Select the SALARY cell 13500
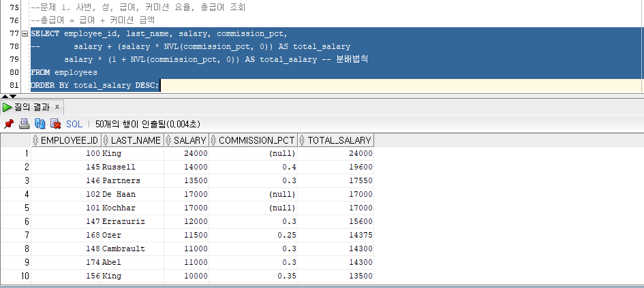 tap(187, 180)
